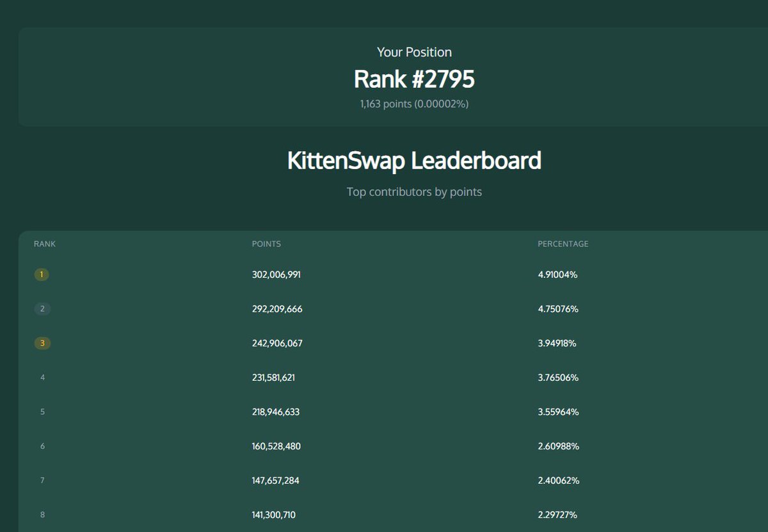768x532 pixels.
Task: Select the rank 5 number
Action: 42,412
